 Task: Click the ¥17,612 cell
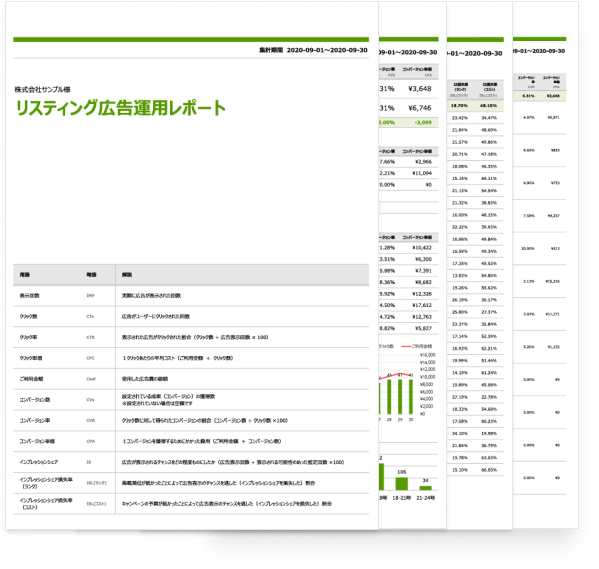coord(422,305)
